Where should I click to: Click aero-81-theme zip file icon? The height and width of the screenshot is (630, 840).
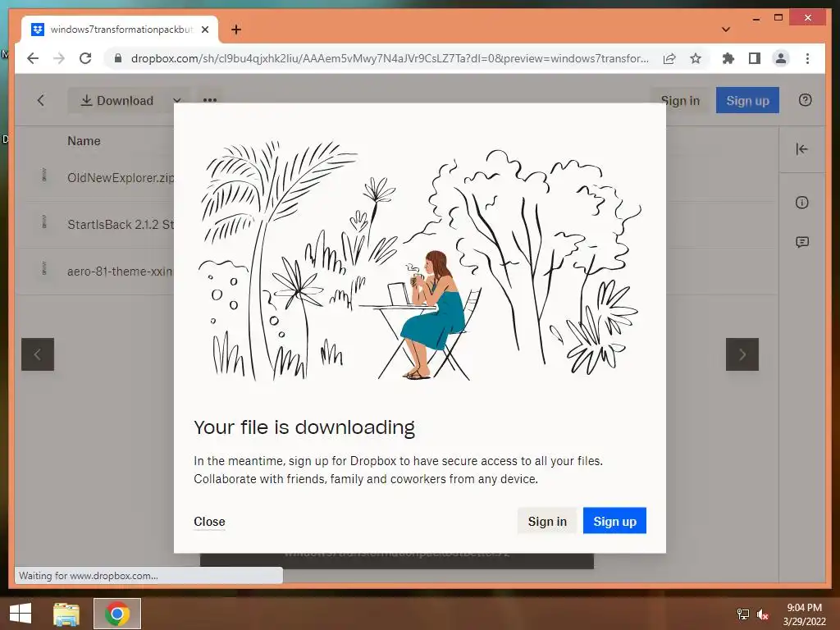tap(44, 268)
